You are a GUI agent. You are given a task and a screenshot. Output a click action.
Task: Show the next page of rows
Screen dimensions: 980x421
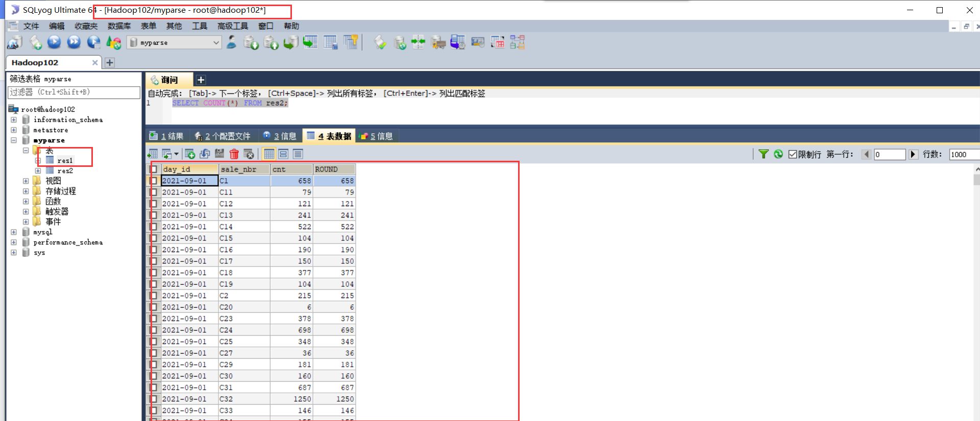click(x=913, y=154)
